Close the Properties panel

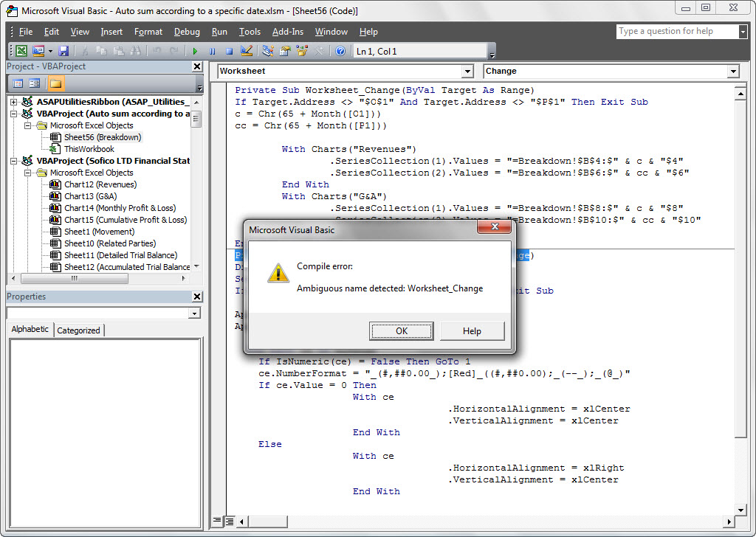click(x=197, y=297)
